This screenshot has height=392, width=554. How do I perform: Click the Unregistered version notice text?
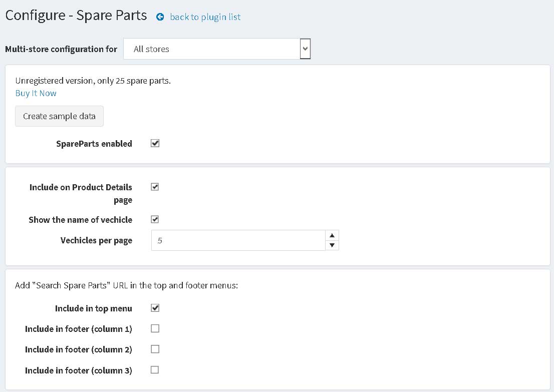click(x=93, y=81)
